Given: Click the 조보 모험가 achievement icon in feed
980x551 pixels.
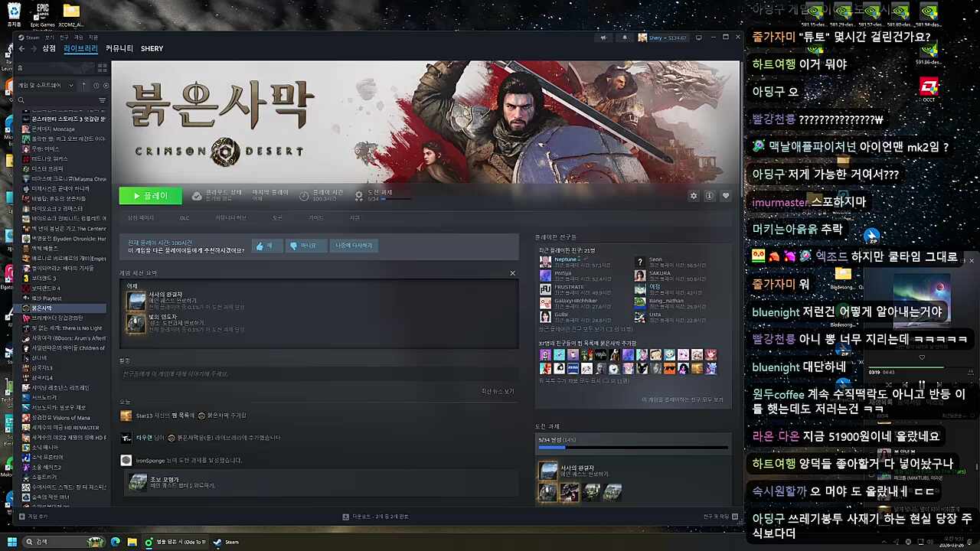Looking at the screenshot, I should [x=138, y=481].
